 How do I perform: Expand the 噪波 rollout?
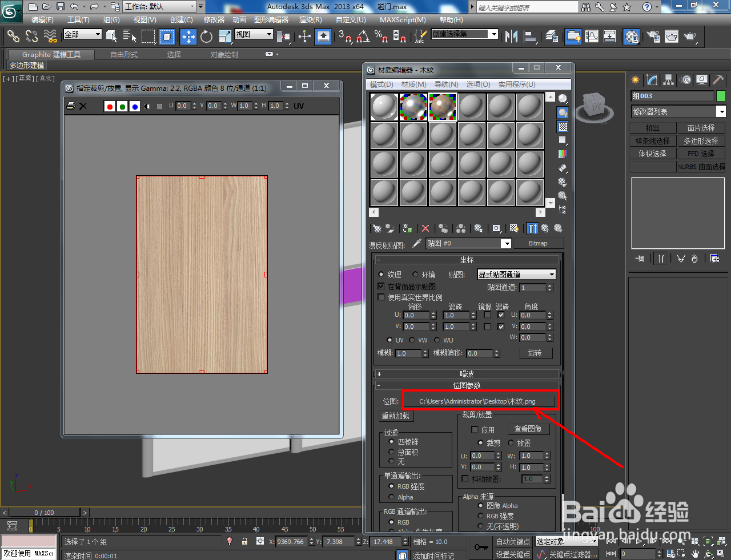467,374
